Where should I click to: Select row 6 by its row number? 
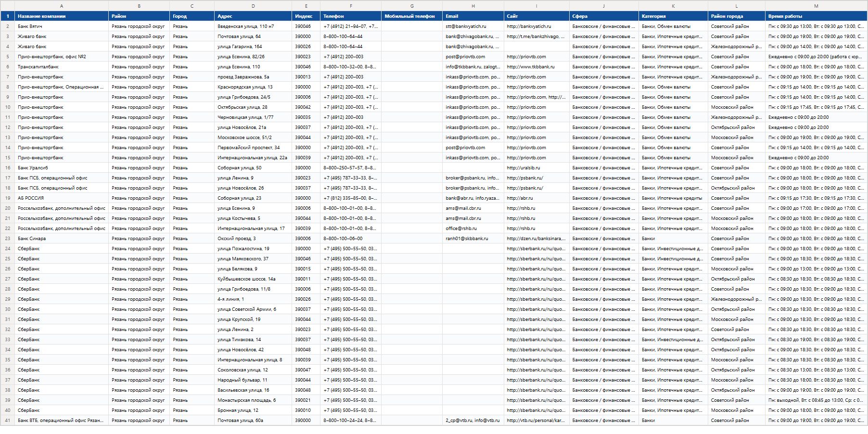click(7, 66)
